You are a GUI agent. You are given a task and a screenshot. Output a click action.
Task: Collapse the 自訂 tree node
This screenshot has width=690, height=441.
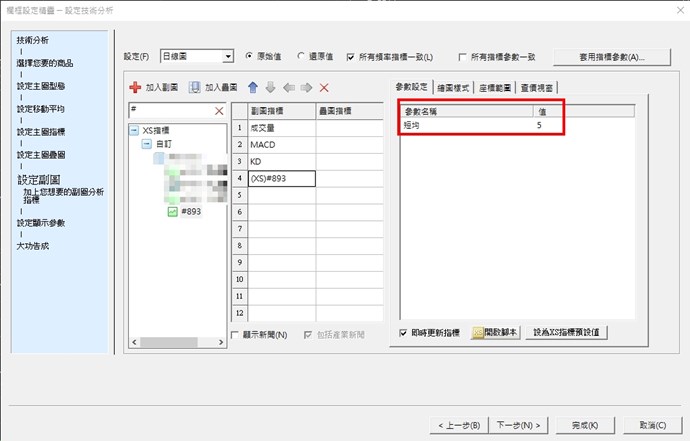(x=146, y=144)
